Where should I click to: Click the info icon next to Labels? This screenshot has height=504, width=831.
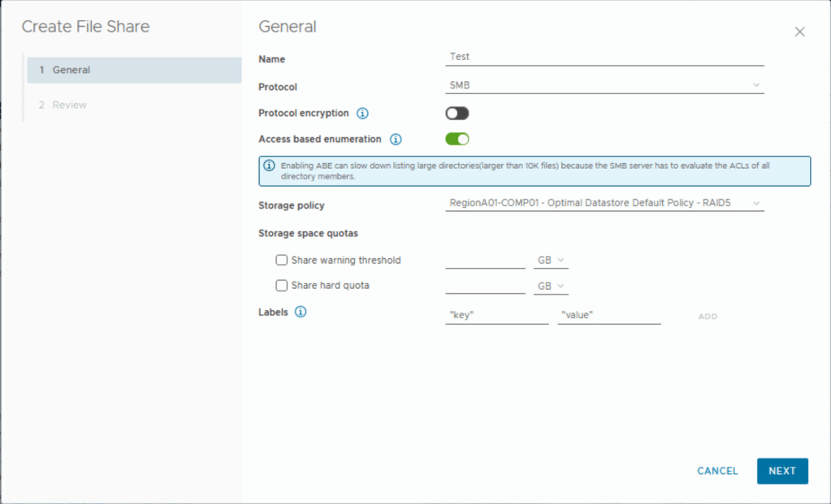point(301,312)
